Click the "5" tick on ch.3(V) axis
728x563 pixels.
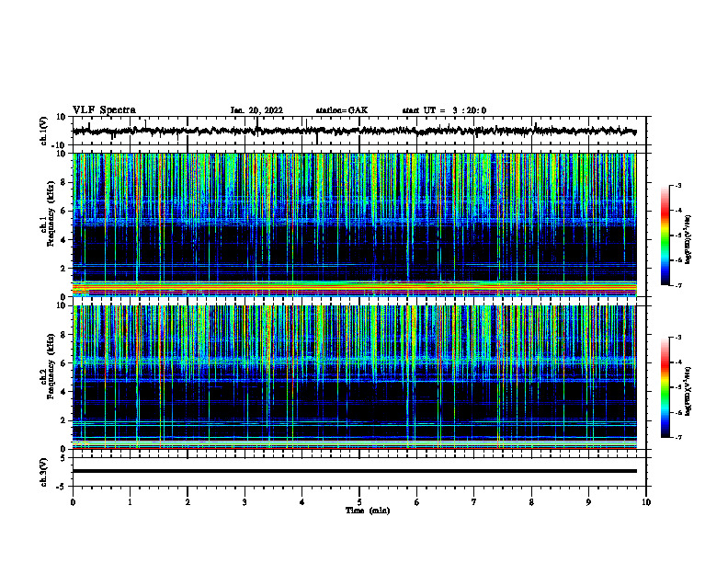63,457
